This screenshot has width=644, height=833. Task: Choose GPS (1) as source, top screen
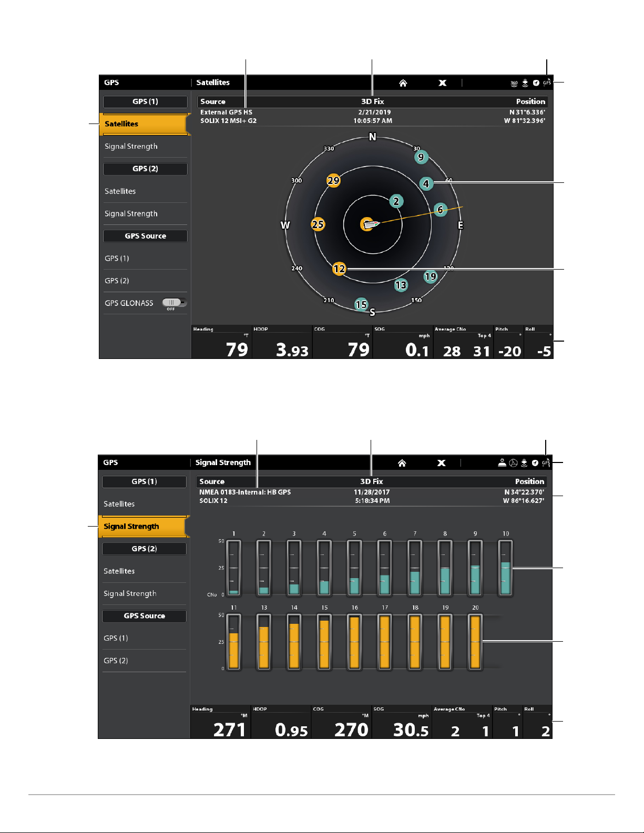pos(145,258)
